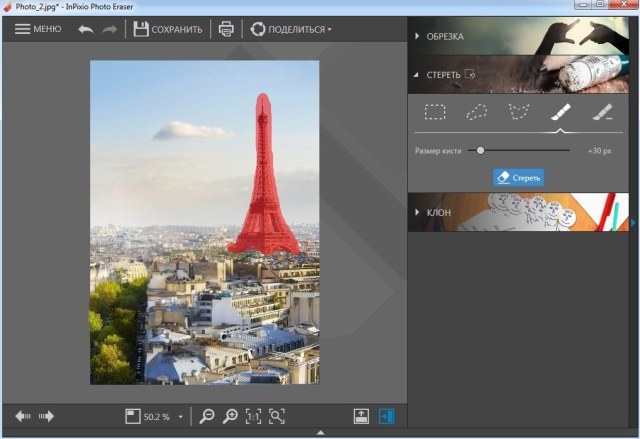The height and width of the screenshot is (439, 640).
Task: Open the zoom percentage dropdown
Action: pos(180,416)
